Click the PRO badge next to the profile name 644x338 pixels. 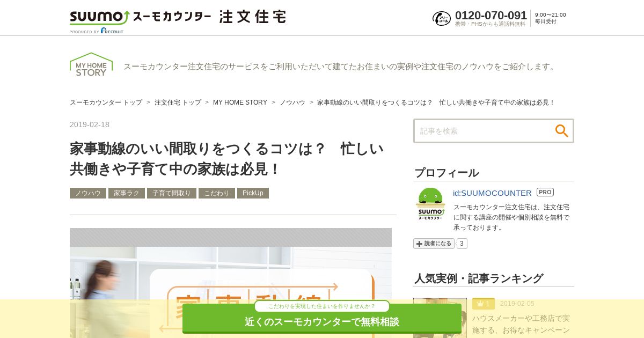(x=545, y=192)
